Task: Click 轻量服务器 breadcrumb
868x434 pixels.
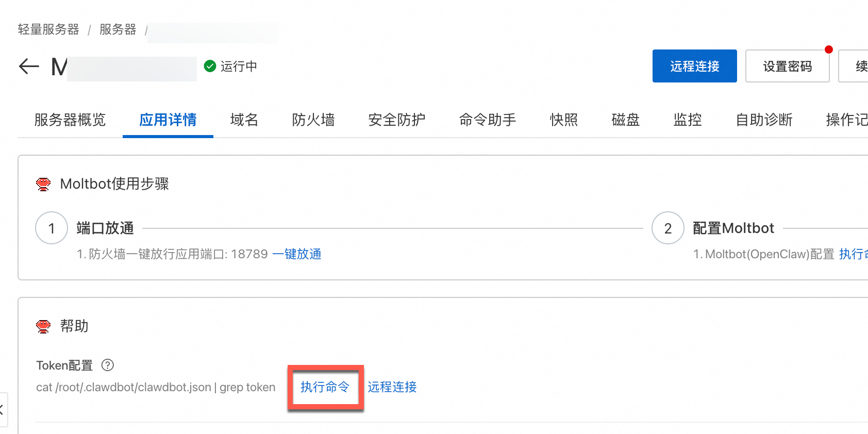Action: pos(48,29)
